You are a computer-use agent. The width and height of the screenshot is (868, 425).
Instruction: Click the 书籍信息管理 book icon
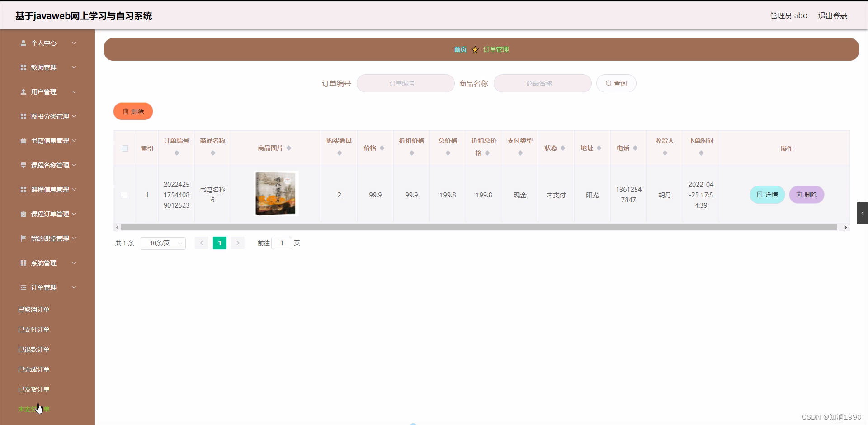[x=24, y=141]
